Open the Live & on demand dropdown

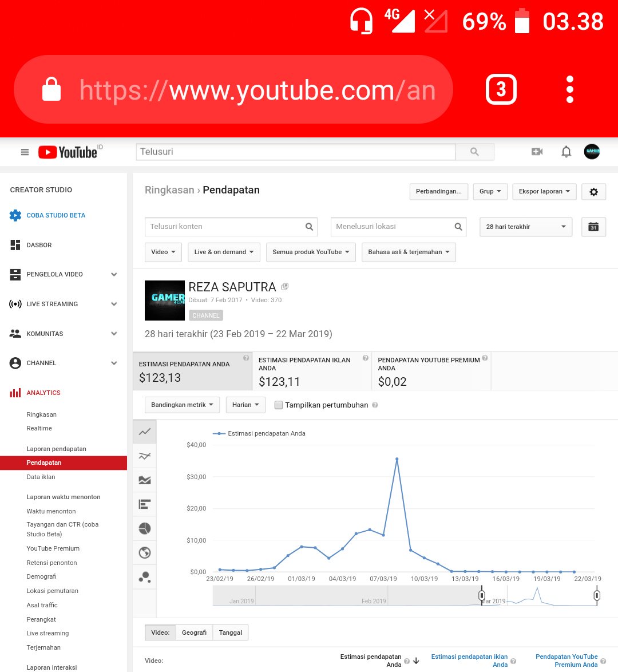224,252
